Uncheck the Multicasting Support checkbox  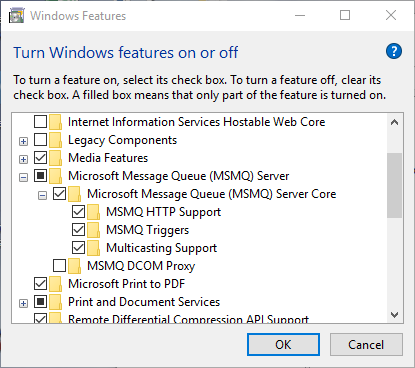[78, 248]
